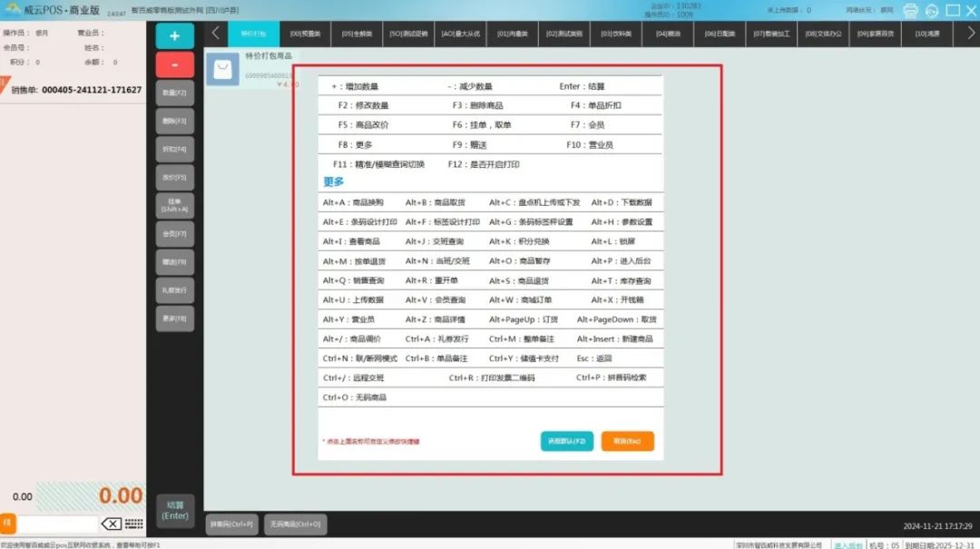This screenshot has width=980, height=549.
Task: Switch to the [05]生鲜类 category tab
Action: click(x=358, y=34)
